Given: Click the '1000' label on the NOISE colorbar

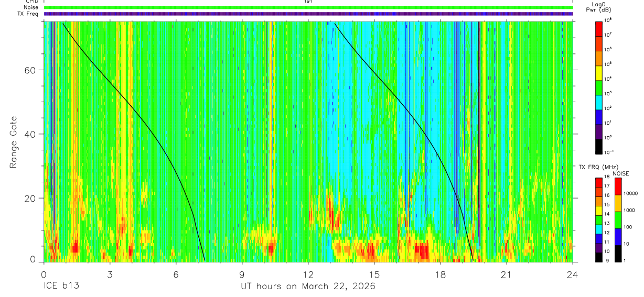Looking at the screenshot, I should [x=629, y=210].
